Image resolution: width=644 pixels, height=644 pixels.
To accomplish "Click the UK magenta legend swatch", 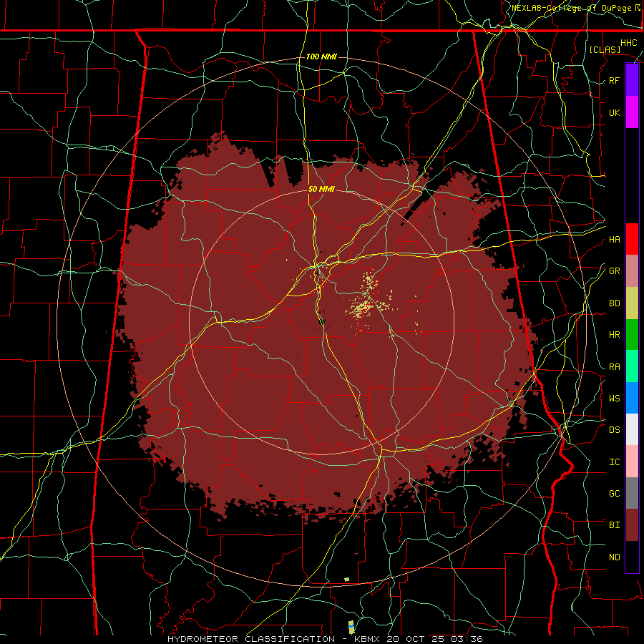I will (632, 112).
